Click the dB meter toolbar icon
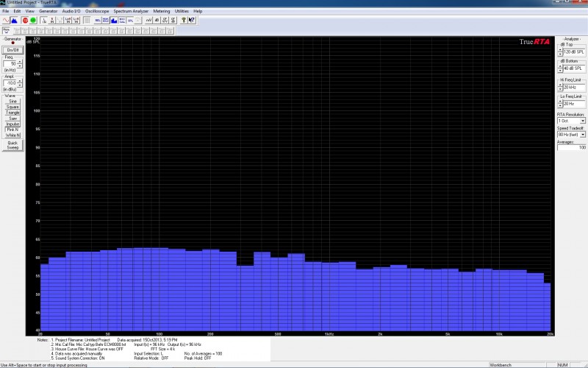This screenshot has height=368, width=588. [157, 21]
